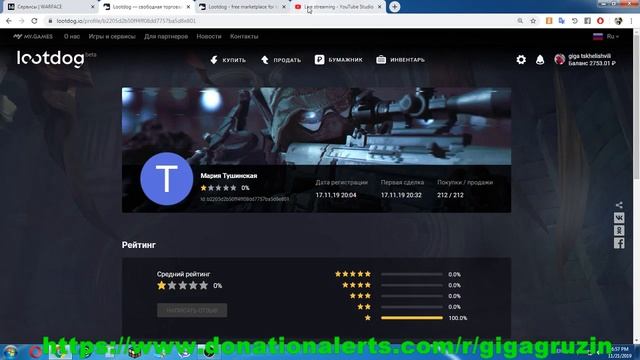Viewport: 640px width, 360px height.
Task: Share profile on Odnoklassniki
Action: (x=619, y=231)
